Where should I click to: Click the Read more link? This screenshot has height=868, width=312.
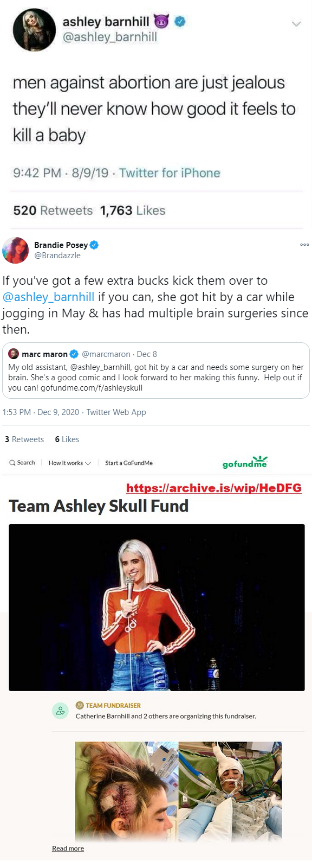[68, 848]
